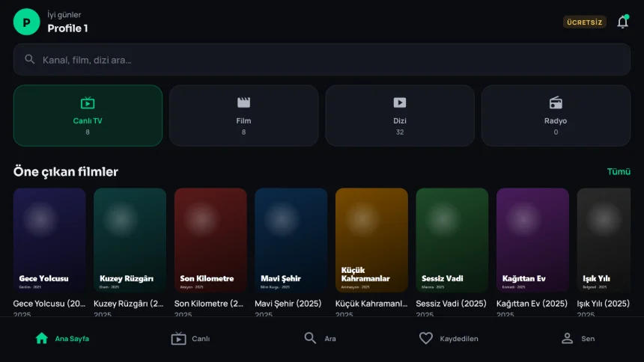Viewport: 644px width, 362px height.
Task: Open the Gece Yolcusu poster
Action: 49,240
